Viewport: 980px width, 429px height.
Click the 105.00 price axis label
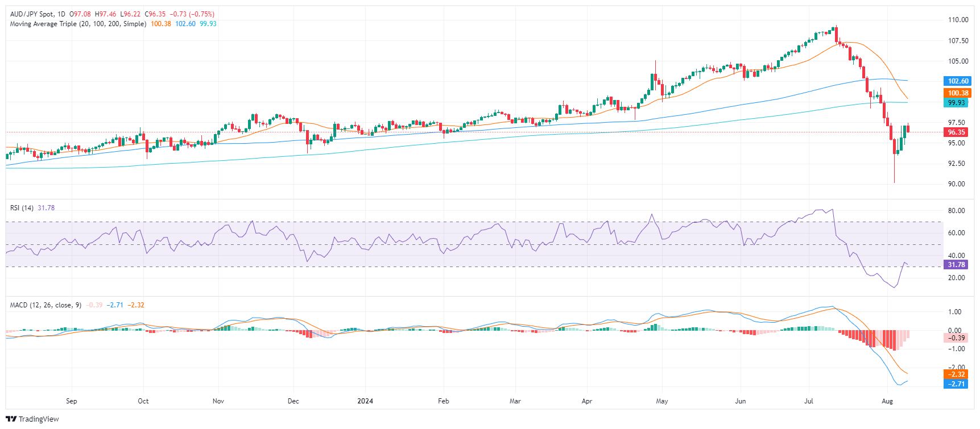[x=958, y=61]
